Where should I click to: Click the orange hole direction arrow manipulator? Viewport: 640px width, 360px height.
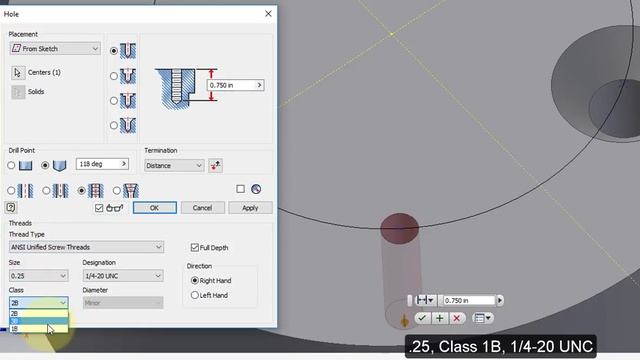(x=404, y=321)
